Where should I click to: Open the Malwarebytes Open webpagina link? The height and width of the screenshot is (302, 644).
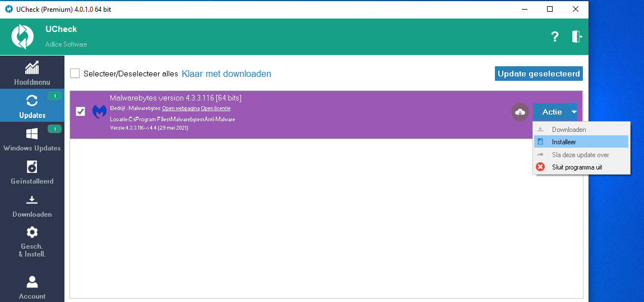(x=180, y=108)
